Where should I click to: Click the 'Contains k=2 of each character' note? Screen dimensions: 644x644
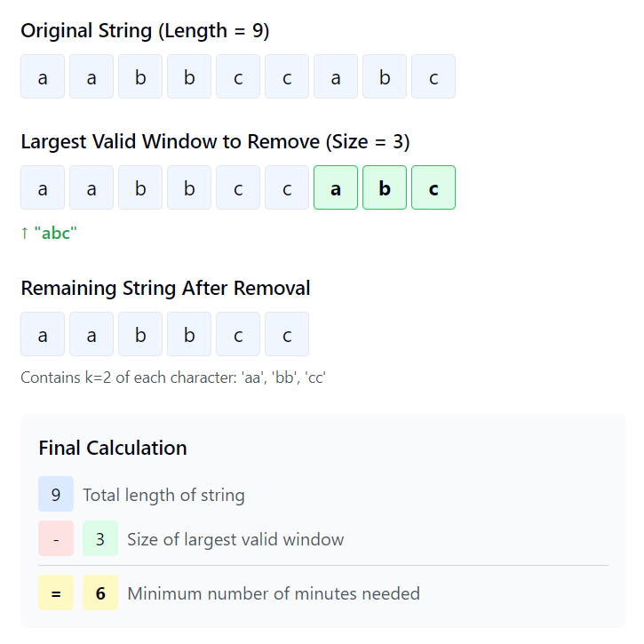(x=173, y=378)
